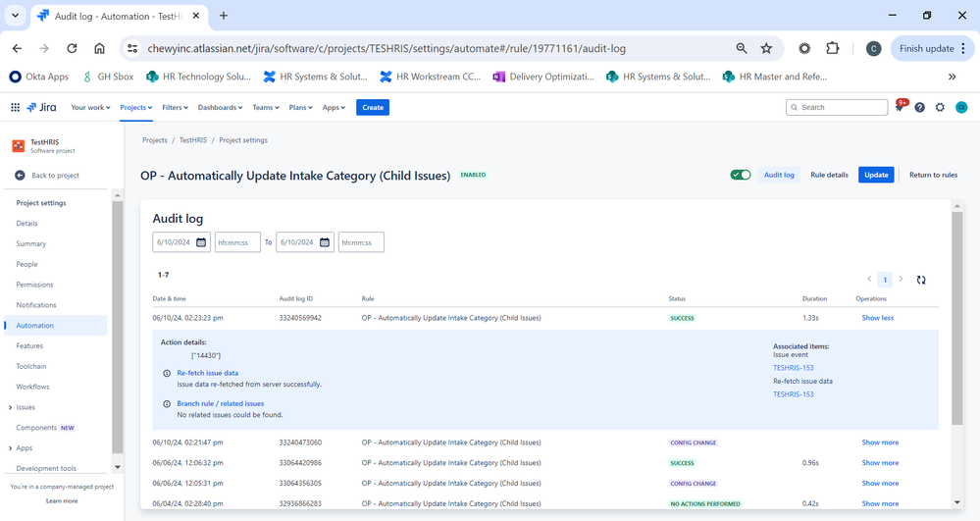Click the Jira logo
980x521 pixels.
[x=42, y=108]
